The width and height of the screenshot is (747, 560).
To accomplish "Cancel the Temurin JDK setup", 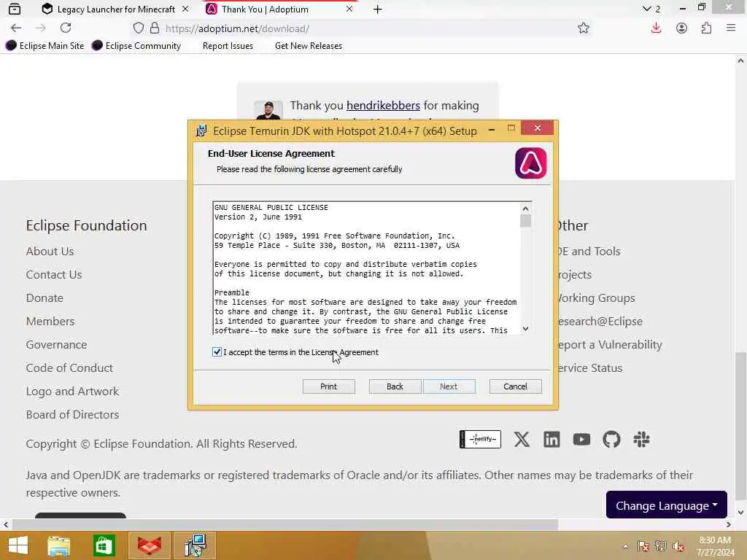I will (515, 386).
